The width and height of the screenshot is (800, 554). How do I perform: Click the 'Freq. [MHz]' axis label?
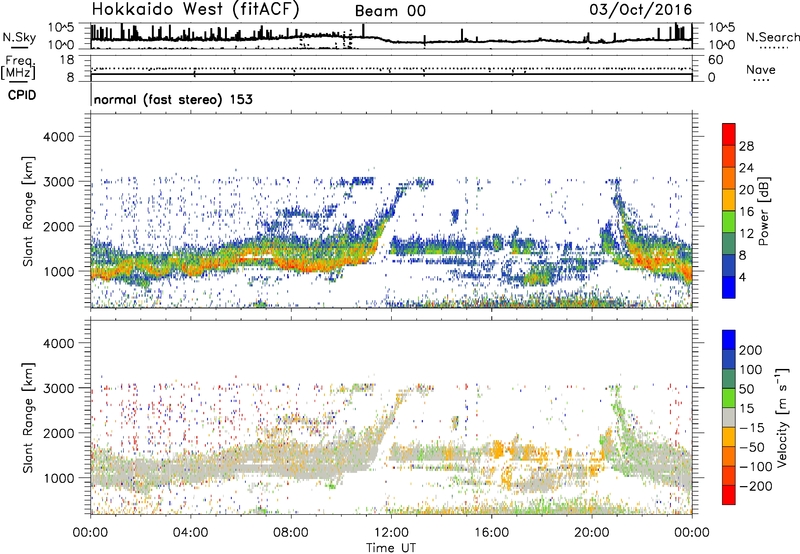coord(19,68)
